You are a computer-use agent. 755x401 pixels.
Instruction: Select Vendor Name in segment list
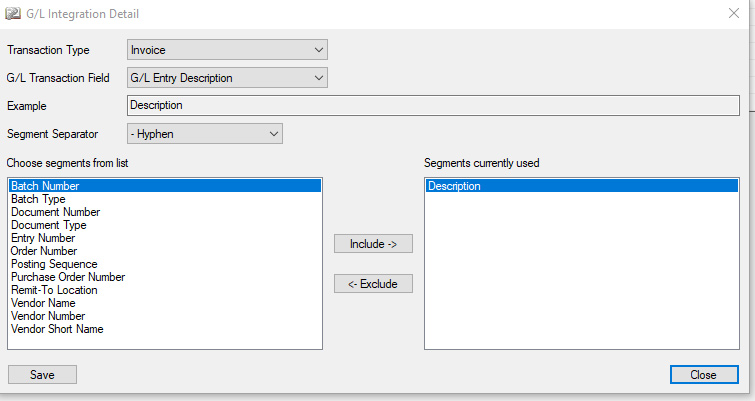click(43, 303)
